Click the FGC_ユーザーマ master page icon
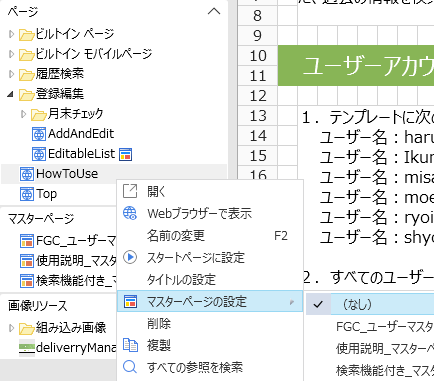This screenshot has height=381, width=434. pos(27,241)
